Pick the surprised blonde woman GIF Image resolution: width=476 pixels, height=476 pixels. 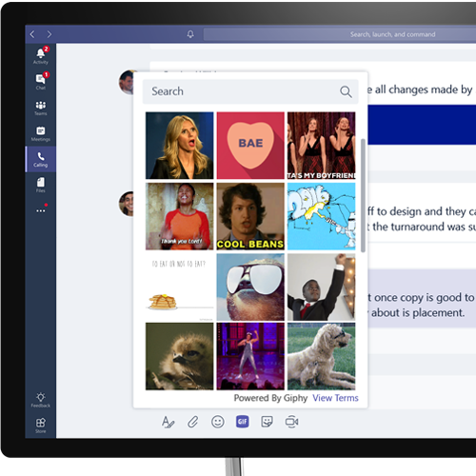(180, 146)
